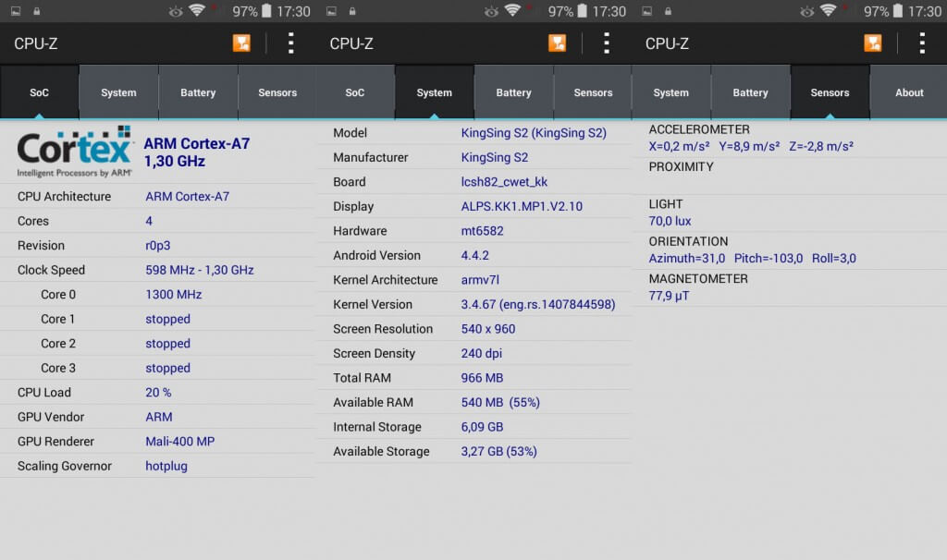Image resolution: width=947 pixels, height=560 pixels.
Task: Click Board value 'lcsh82_cwet_kk'
Action: click(x=504, y=182)
